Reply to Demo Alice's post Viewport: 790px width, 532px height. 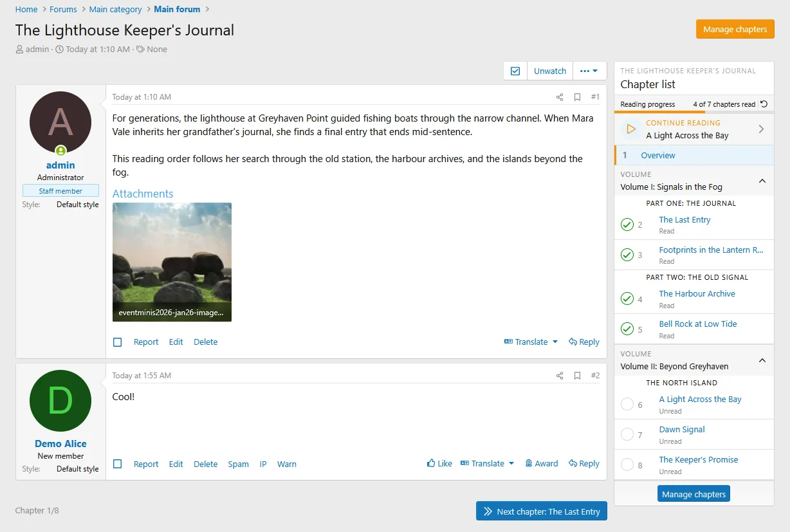point(584,464)
